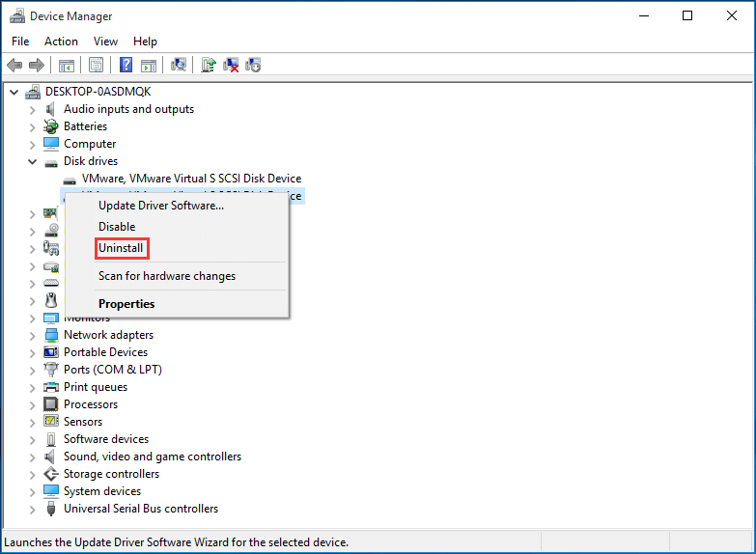Screen dimensions: 756x554
Task: Select the System devices label
Action: 102,491
